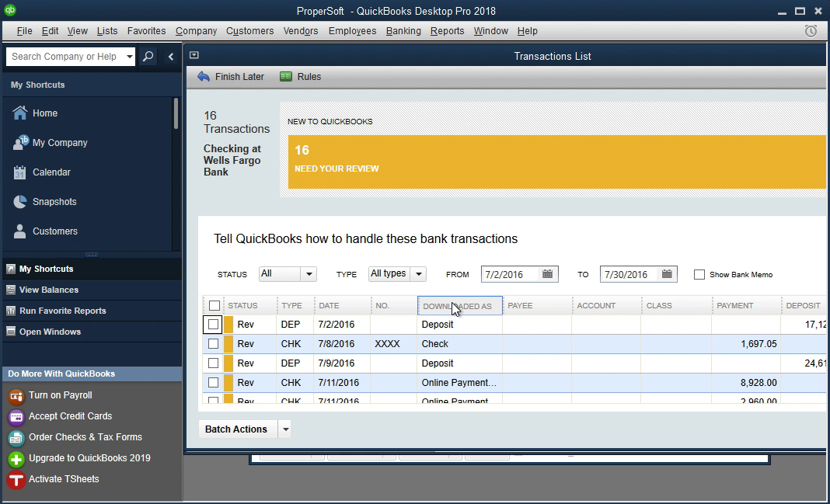Open the File menu

(x=24, y=31)
